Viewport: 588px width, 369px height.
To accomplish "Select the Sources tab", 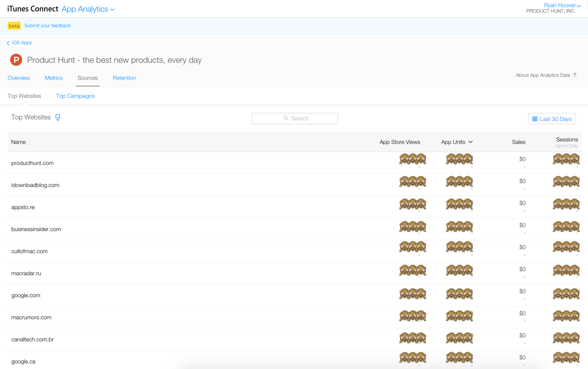I will [88, 78].
